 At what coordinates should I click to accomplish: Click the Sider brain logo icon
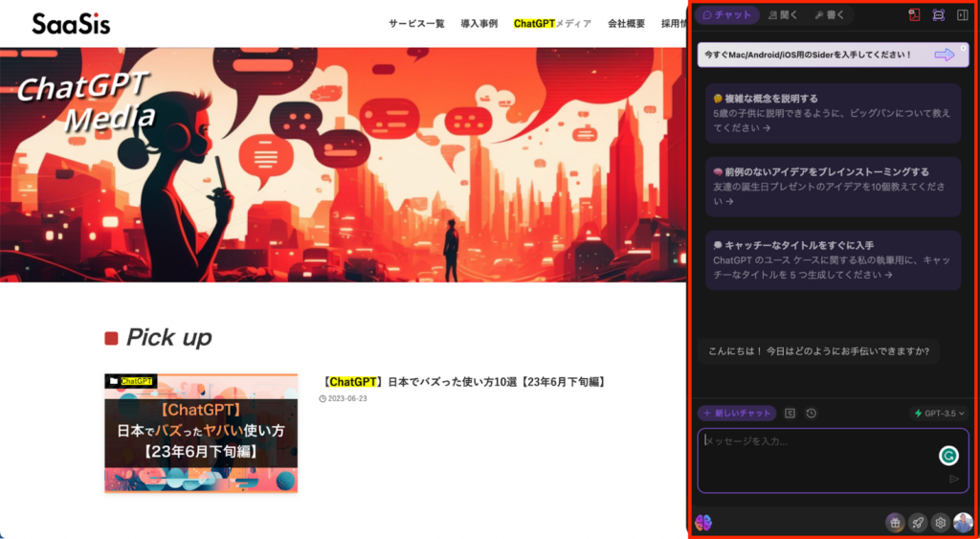click(703, 523)
